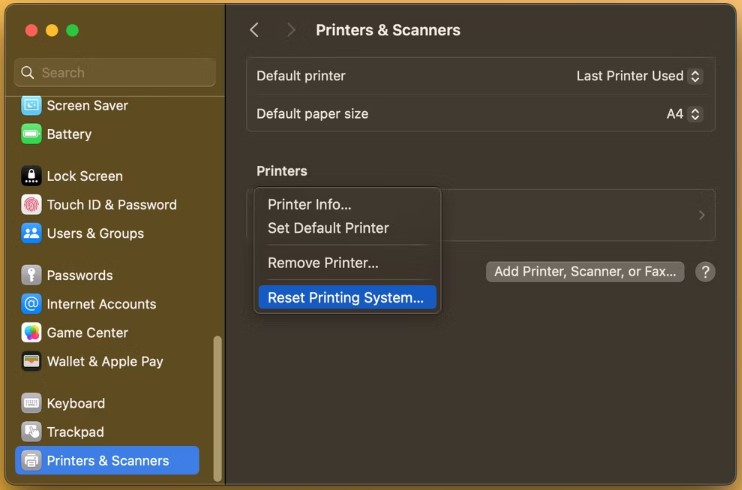Click the red close window button
742x490 pixels.
pos(32,30)
